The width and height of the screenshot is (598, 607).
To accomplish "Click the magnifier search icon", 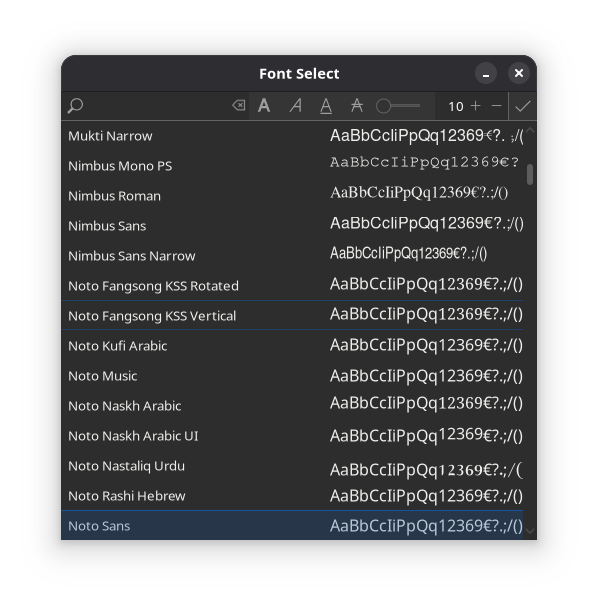I will (75, 106).
